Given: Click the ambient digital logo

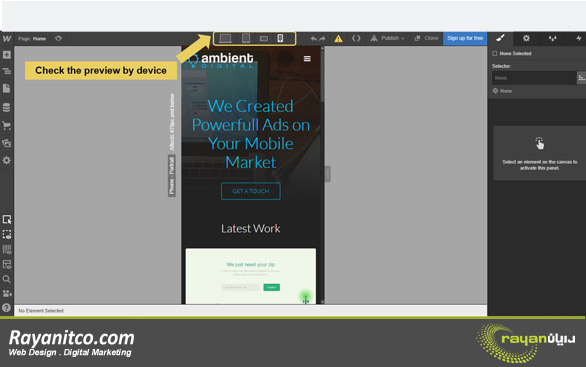Looking at the screenshot, I should coord(221,60).
